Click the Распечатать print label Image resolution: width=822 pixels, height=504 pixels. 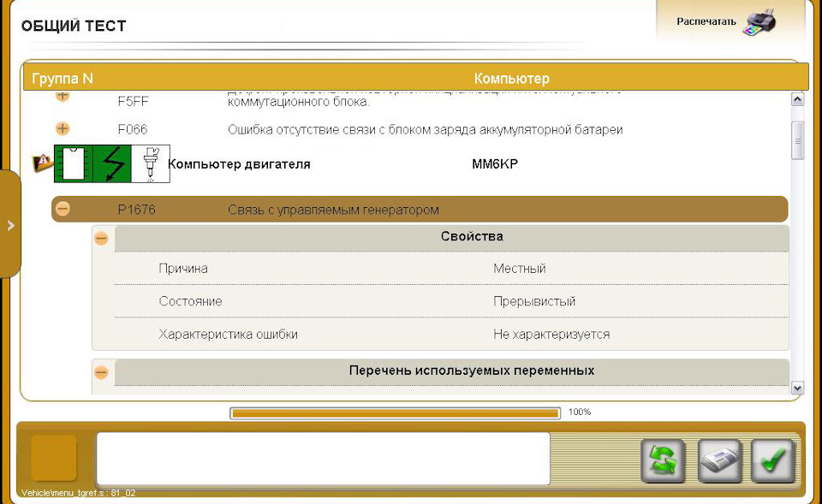[x=706, y=21]
